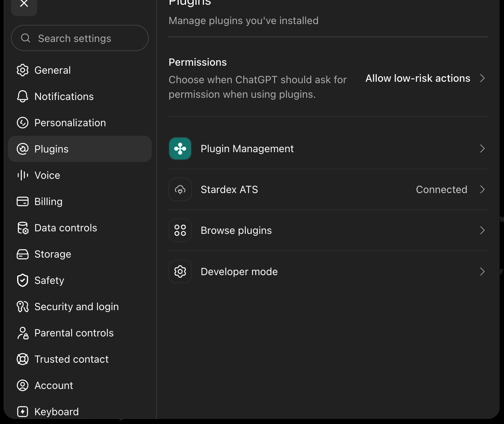Open Parental controls settings
The height and width of the screenshot is (424, 504).
tap(80, 333)
